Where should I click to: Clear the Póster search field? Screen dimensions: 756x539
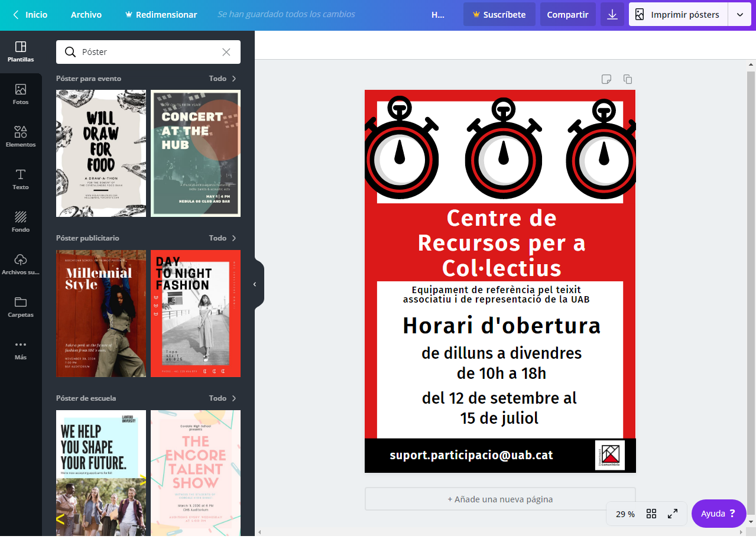pyautogui.click(x=226, y=52)
